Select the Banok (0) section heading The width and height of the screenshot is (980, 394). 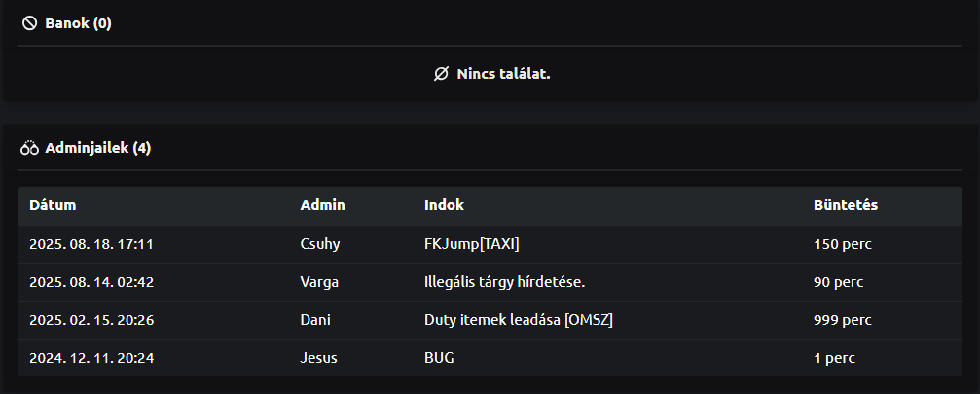click(78, 23)
